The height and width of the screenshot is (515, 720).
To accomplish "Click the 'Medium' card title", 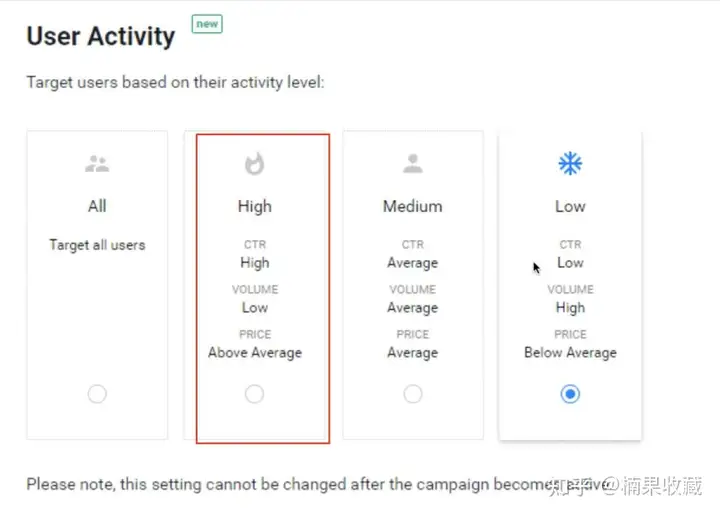I will tap(412, 206).
